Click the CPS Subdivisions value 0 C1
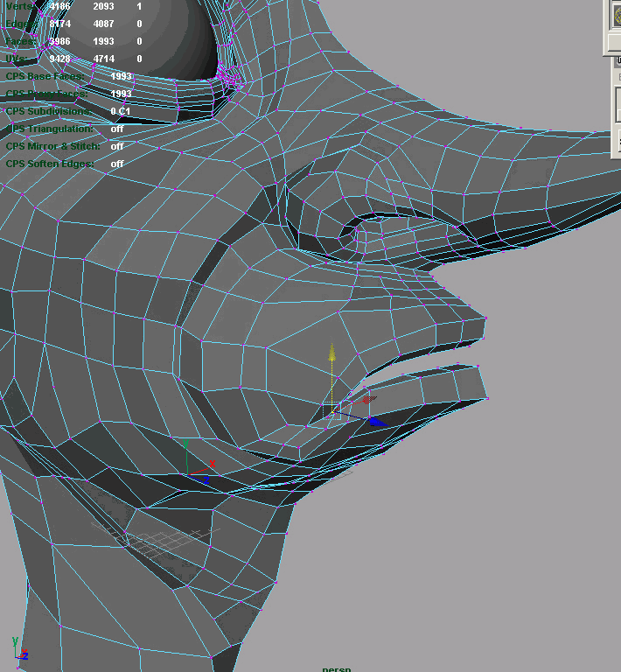Image resolution: width=621 pixels, height=672 pixels. (120, 111)
